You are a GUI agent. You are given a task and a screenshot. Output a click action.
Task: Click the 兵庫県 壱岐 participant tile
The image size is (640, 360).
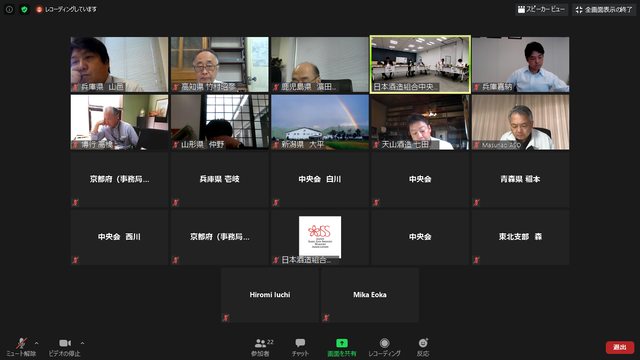pos(220,180)
